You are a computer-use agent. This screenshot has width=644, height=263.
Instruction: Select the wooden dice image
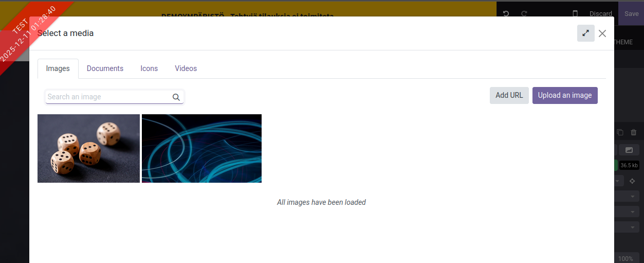tap(88, 148)
